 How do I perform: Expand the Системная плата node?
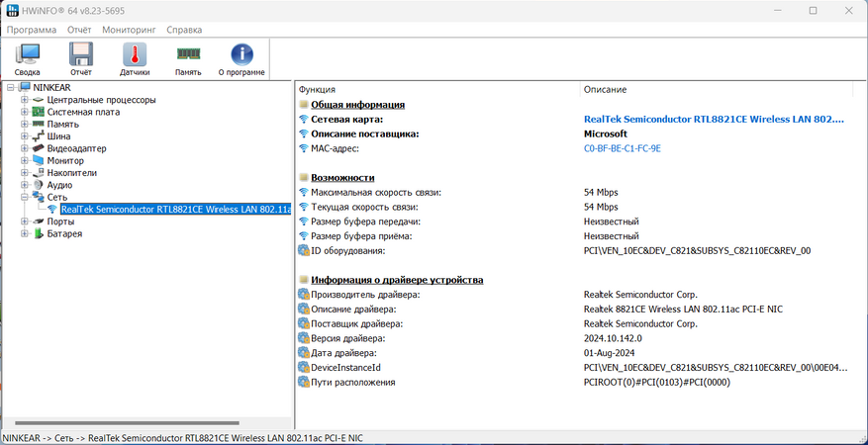(x=25, y=112)
